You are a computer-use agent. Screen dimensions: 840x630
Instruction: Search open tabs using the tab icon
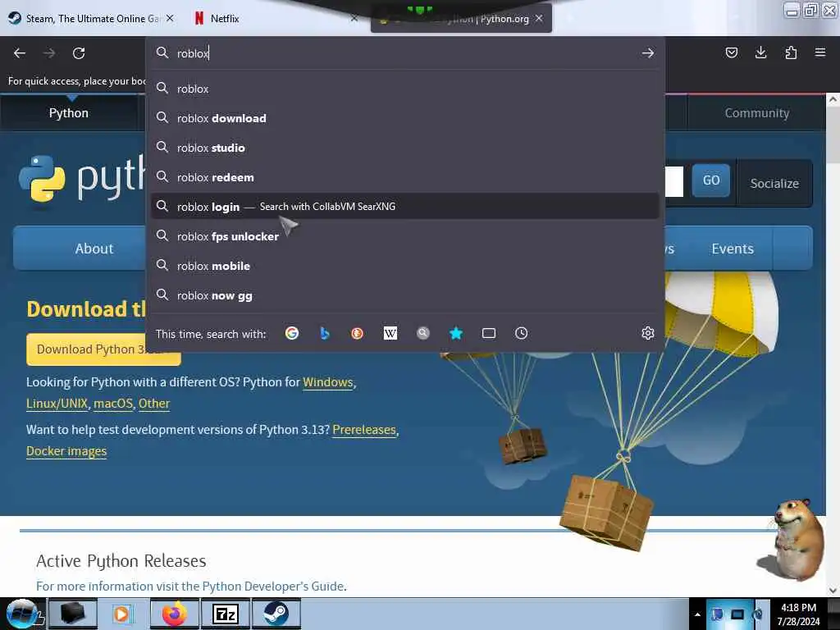tap(489, 333)
